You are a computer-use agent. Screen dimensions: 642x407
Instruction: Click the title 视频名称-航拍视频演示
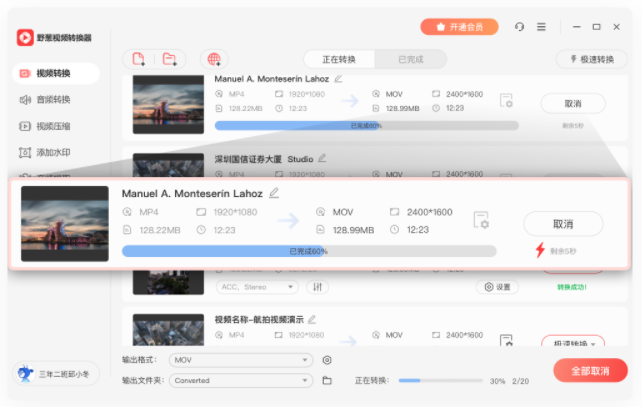point(259,319)
